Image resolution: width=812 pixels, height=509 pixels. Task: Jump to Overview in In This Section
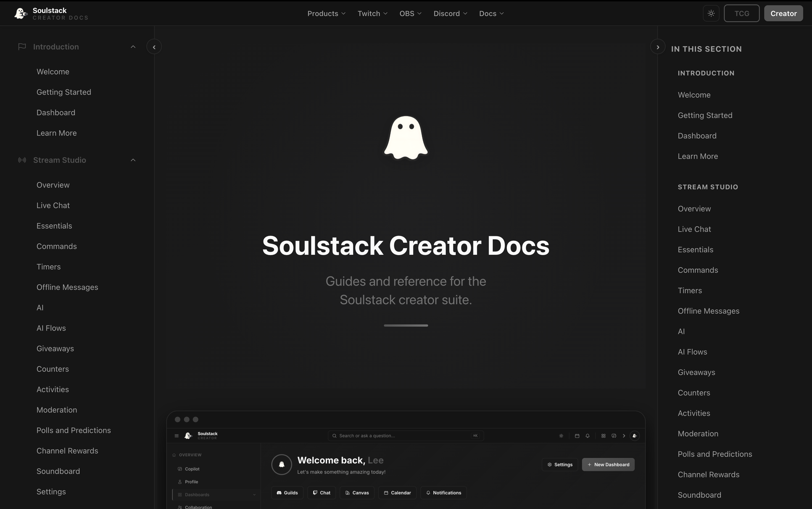pos(694,209)
